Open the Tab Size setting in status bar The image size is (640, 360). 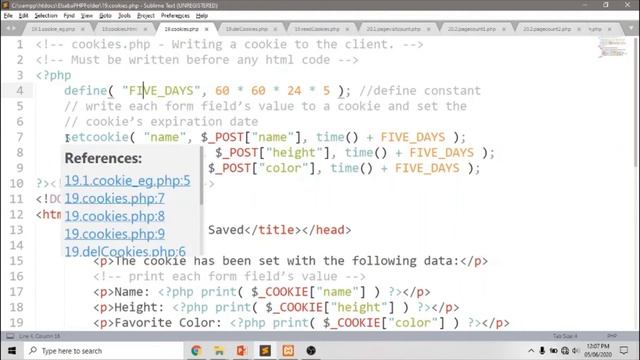pos(565,336)
